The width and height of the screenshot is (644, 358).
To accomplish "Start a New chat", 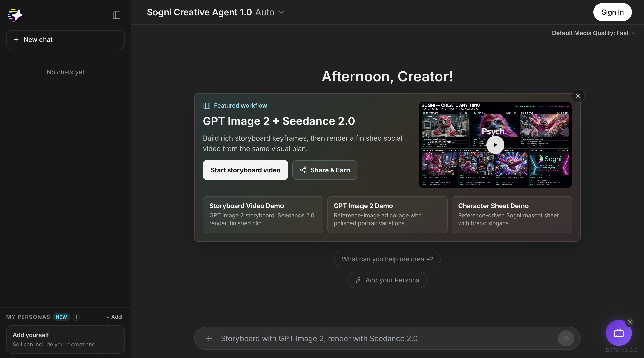I will point(65,40).
